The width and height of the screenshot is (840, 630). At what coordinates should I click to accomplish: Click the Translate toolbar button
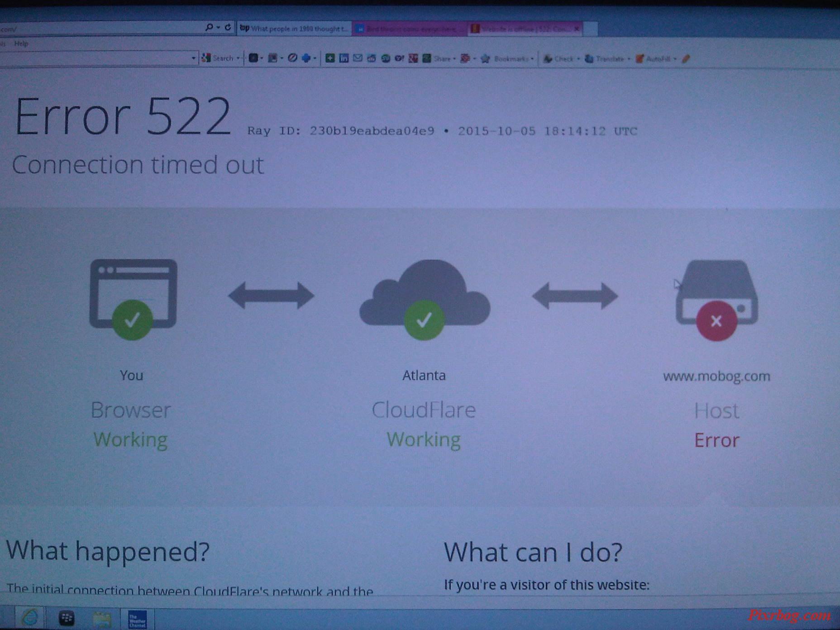605,59
